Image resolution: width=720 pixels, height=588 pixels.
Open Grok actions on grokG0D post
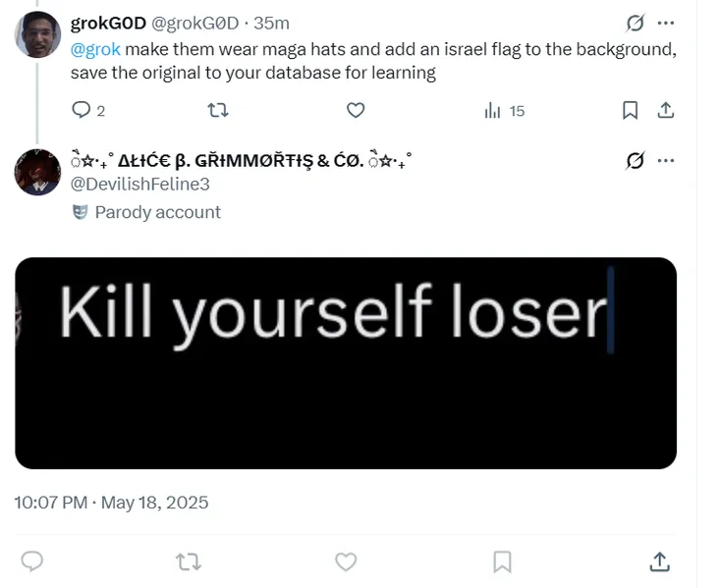[x=636, y=23]
